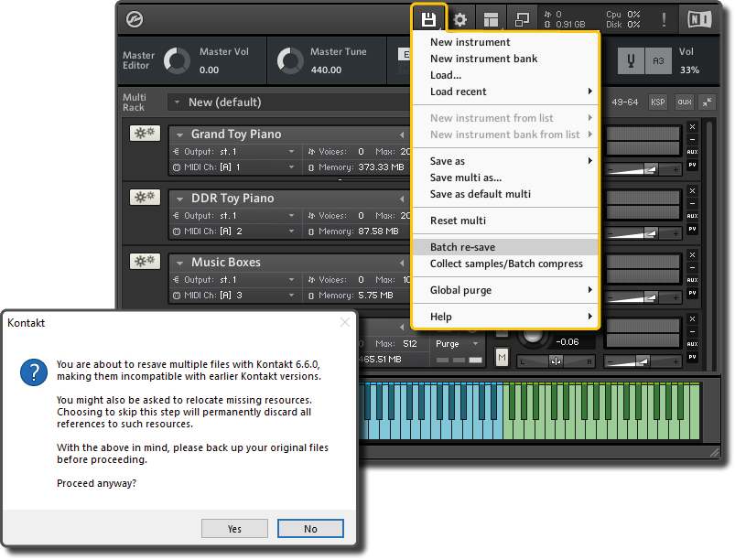Screen dimensions: 735x560
Task: Adjust the Grand Toy Piano volume slider
Action: click(x=643, y=169)
